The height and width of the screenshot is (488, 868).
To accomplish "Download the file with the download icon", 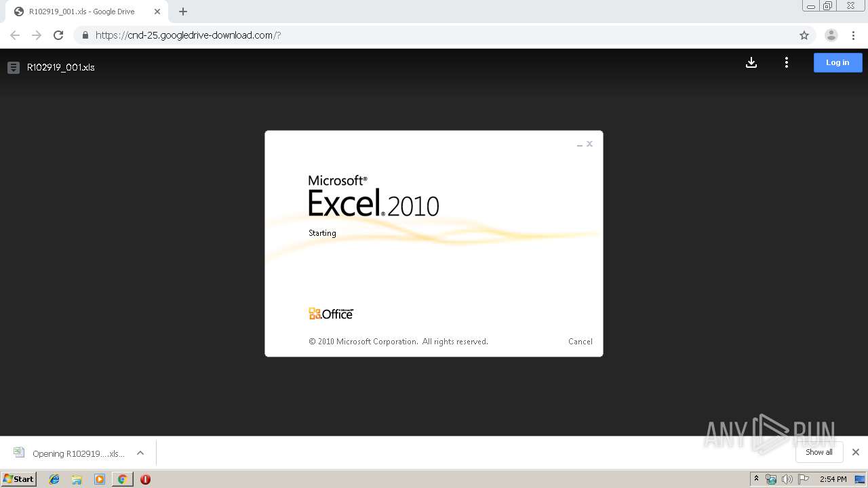I will tap(751, 62).
